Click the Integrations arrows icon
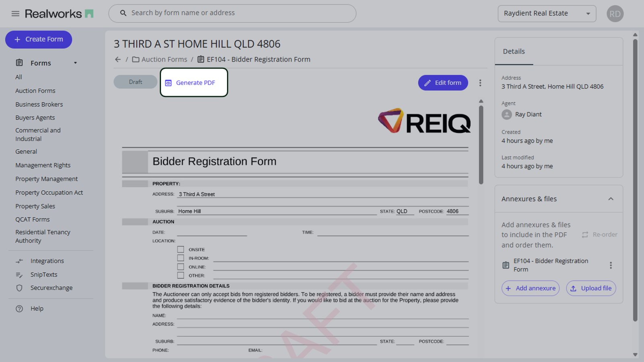 pyautogui.click(x=19, y=261)
